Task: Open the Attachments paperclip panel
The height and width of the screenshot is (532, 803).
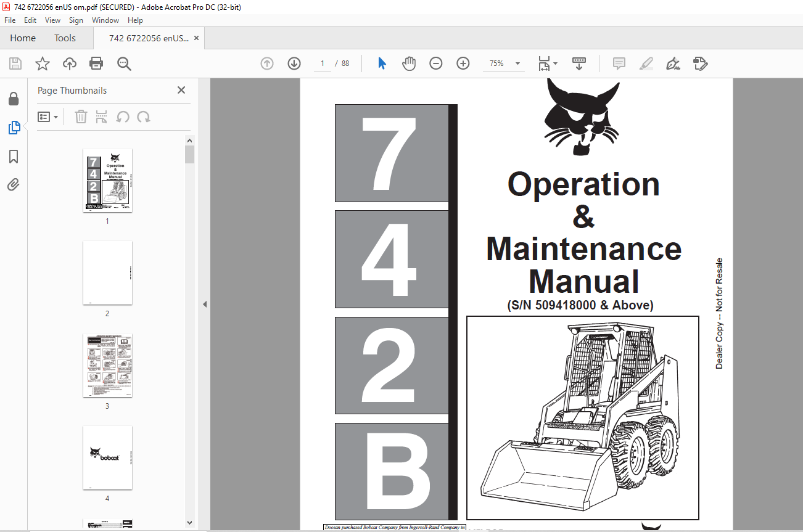Action: coord(14,185)
